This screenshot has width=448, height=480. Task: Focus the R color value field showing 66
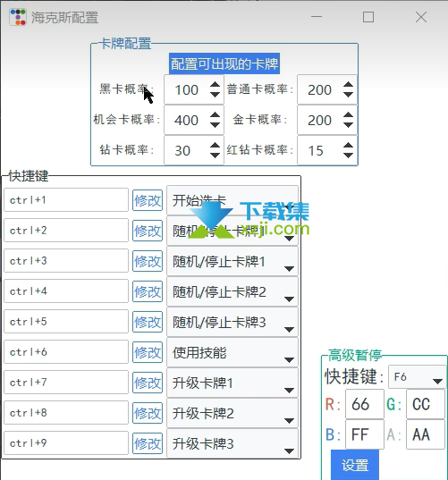coord(365,404)
